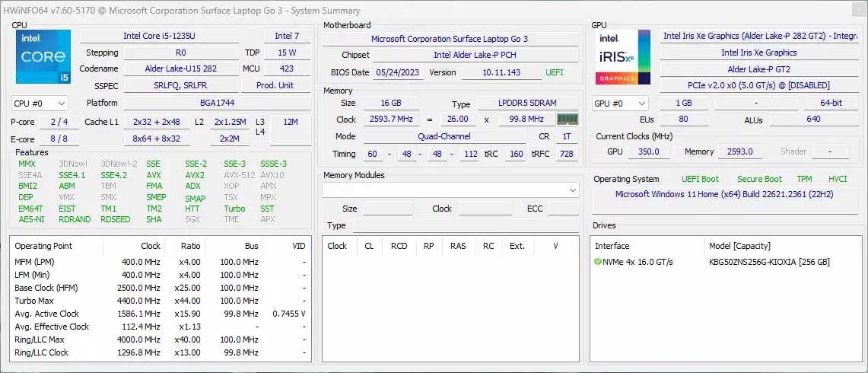The image size is (868, 373).
Task: Open the GPU #0 selector dropdown
Action: click(x=620, y=103)
